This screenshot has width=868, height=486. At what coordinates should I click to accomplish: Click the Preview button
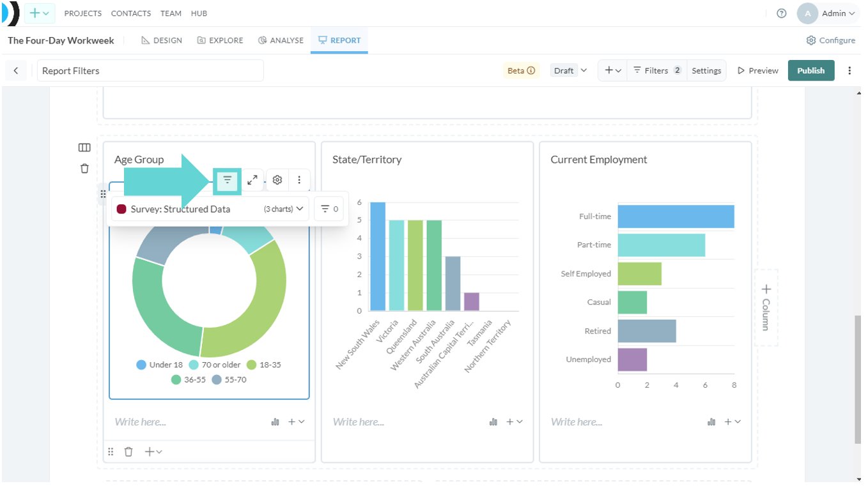point(758,71)
